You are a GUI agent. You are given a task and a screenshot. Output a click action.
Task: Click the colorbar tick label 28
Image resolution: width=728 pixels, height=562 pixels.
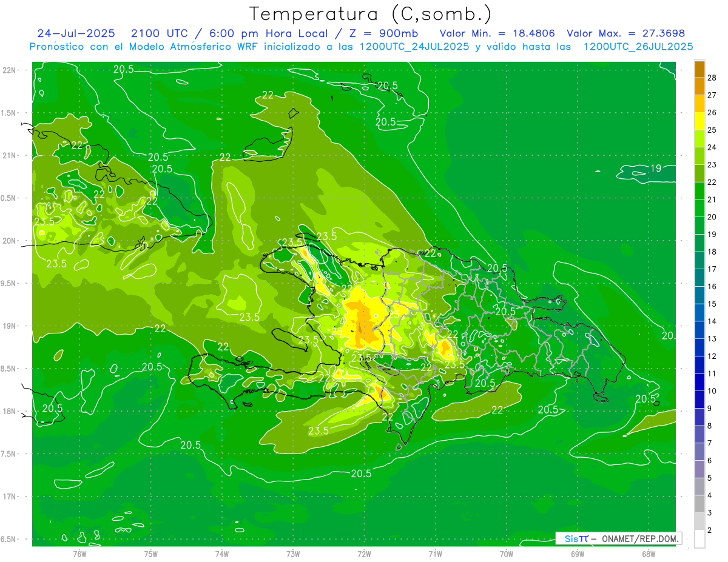[x=712, y=78]
